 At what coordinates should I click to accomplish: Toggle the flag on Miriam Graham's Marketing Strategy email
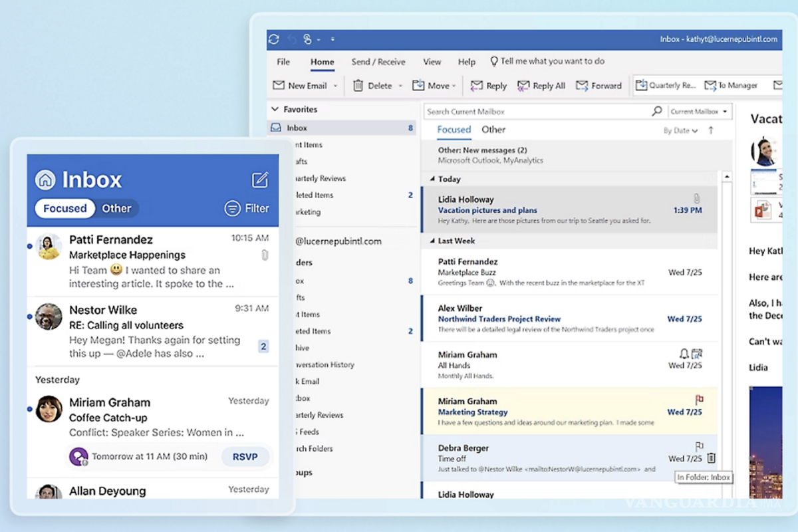pos(698,400)
